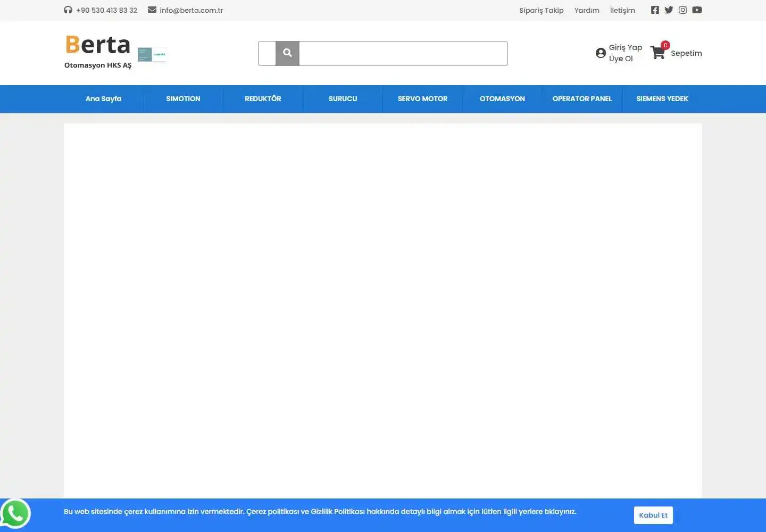Click info@berta.com.tr email link
Image resolution: width=766 pixels, height=532 pixels.
pos(191,10)
